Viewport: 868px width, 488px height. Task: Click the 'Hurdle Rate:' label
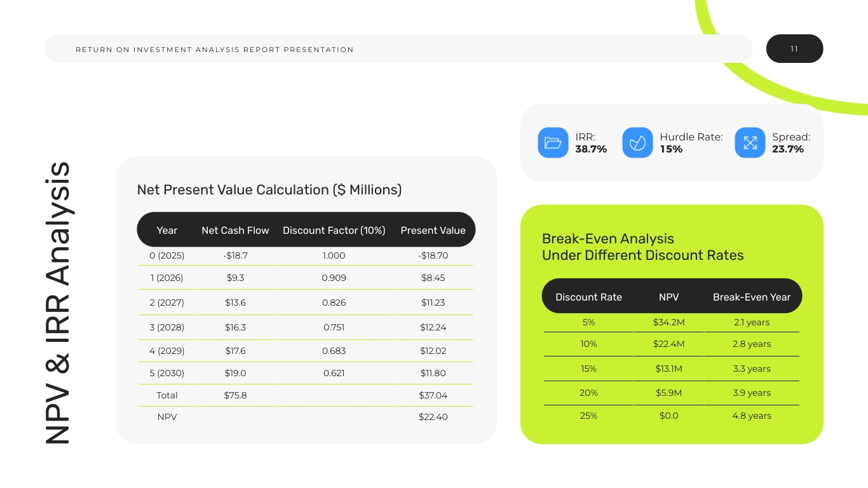pos(691,137)
